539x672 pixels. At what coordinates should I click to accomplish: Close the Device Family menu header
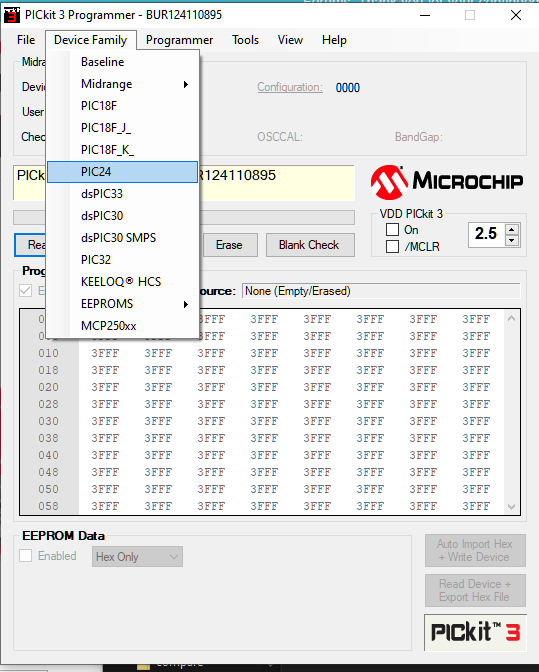click(x=90, y=40)
